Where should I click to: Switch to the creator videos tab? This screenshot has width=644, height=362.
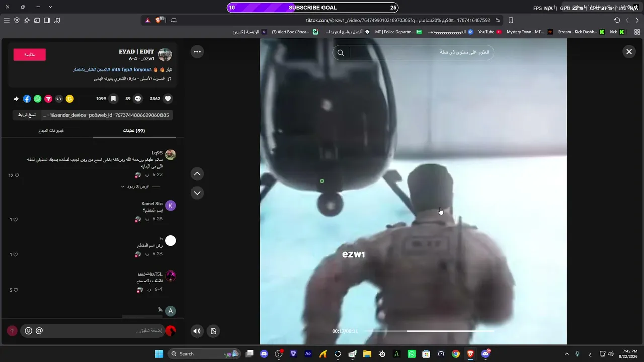[x=51, y=131]
